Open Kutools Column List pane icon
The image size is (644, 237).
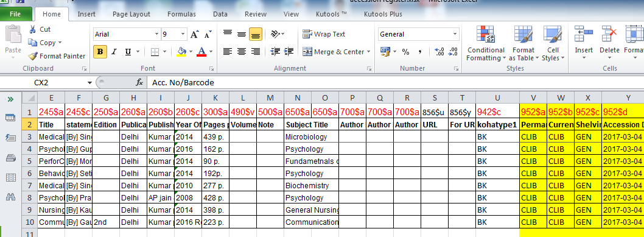click(10, 177)
